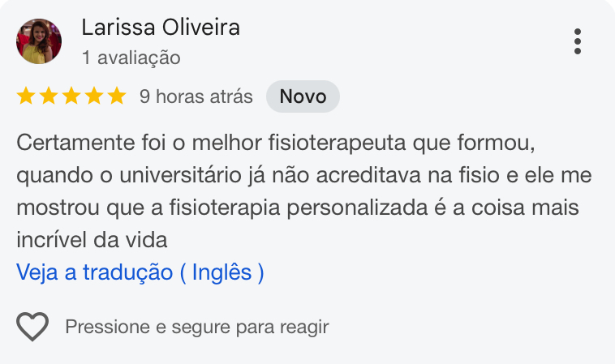Click the reviewer name Larissa Oliveira
Viewport: 615px width, 364px height.
pyautogui.click(x=161, y=28)
